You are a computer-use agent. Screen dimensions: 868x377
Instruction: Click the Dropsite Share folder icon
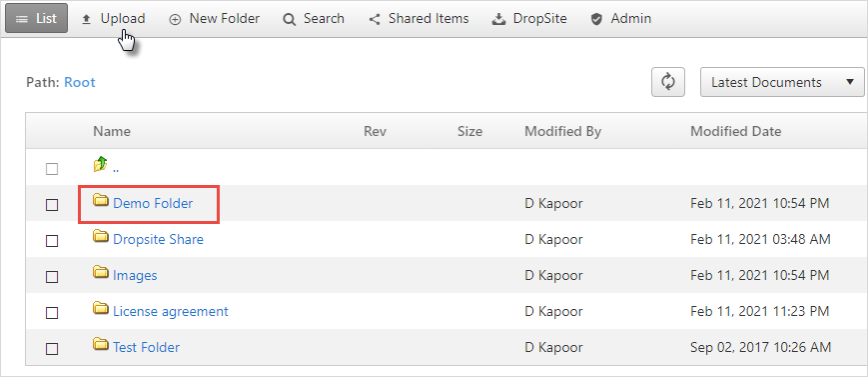(x=100, y=236)
